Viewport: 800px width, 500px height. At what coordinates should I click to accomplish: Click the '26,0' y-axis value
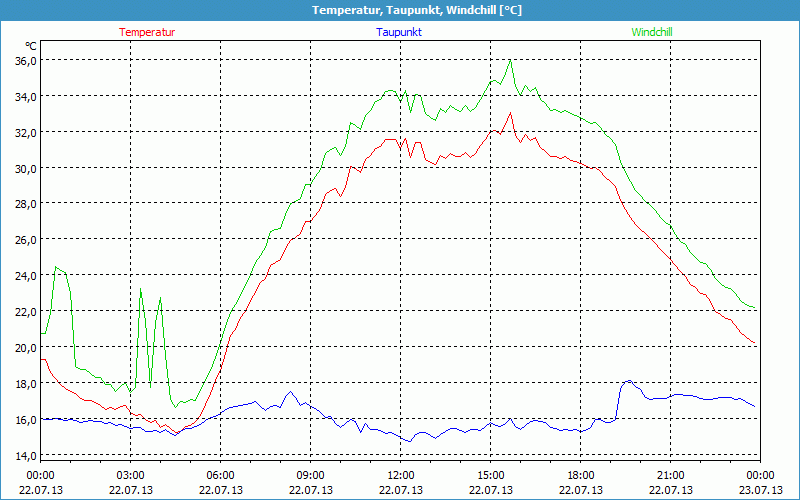coord(26,239)
